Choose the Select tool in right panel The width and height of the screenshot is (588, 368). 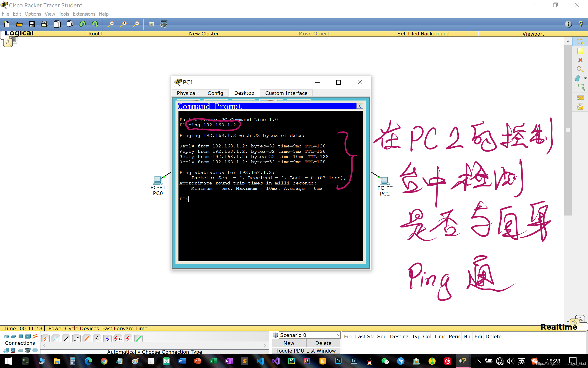tap(580, 42)
